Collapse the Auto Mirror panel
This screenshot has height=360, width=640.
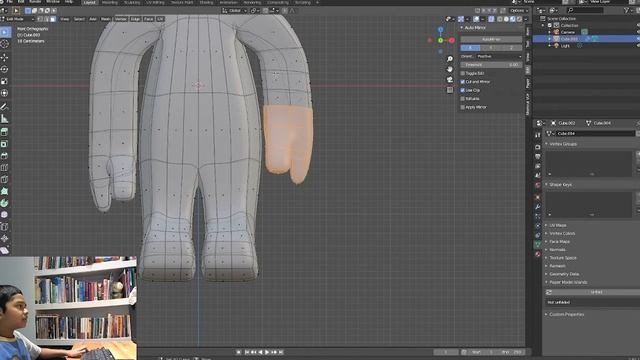pos(462,28)
